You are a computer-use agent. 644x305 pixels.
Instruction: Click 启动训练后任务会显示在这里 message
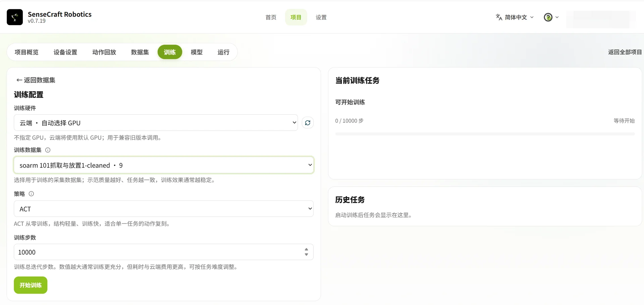click(373, 215)
